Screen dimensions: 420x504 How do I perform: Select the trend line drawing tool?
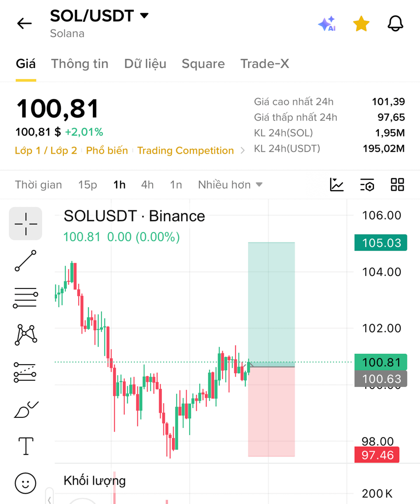tap(25, 261)
